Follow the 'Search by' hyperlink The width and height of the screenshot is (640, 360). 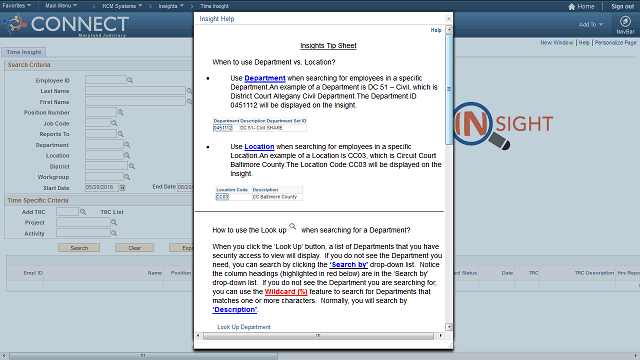pos(349,264)
